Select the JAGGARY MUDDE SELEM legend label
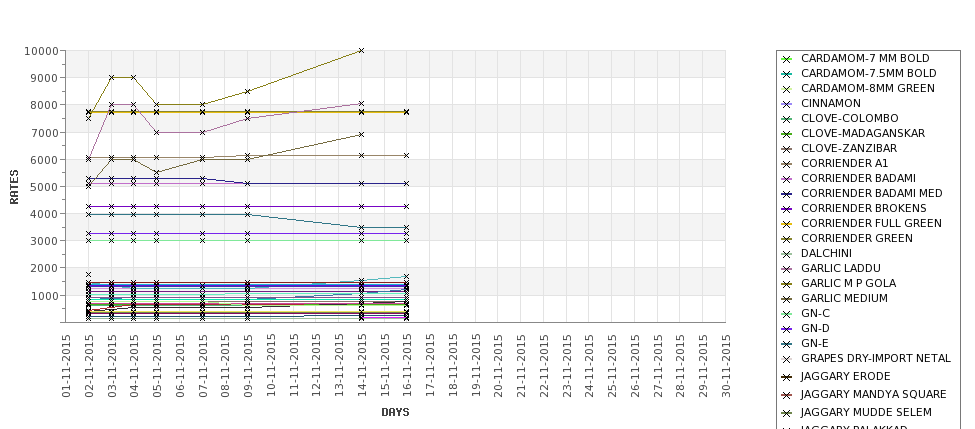The image size is (975, 429). pyautogui.click(x=866, y=413)
